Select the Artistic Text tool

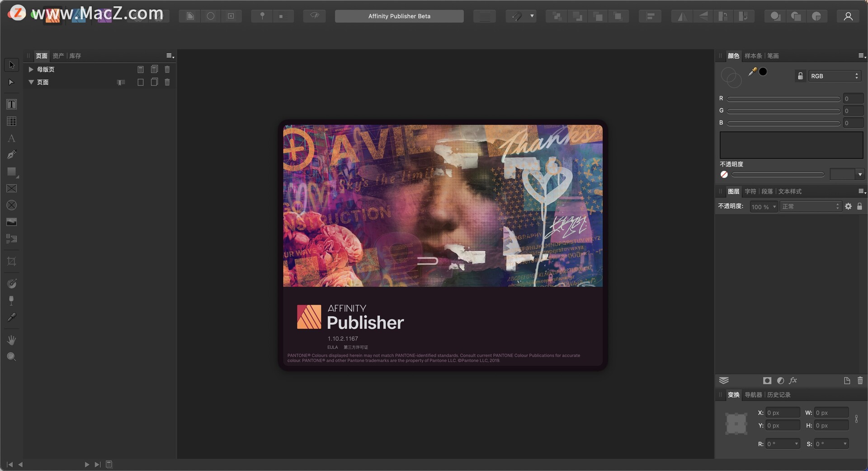coord(12,138)
